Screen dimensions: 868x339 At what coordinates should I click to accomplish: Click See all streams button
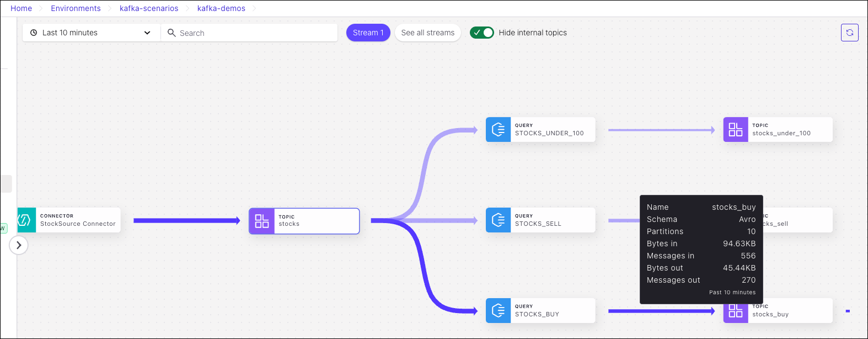pyautogui.click(x=427, y=33)
